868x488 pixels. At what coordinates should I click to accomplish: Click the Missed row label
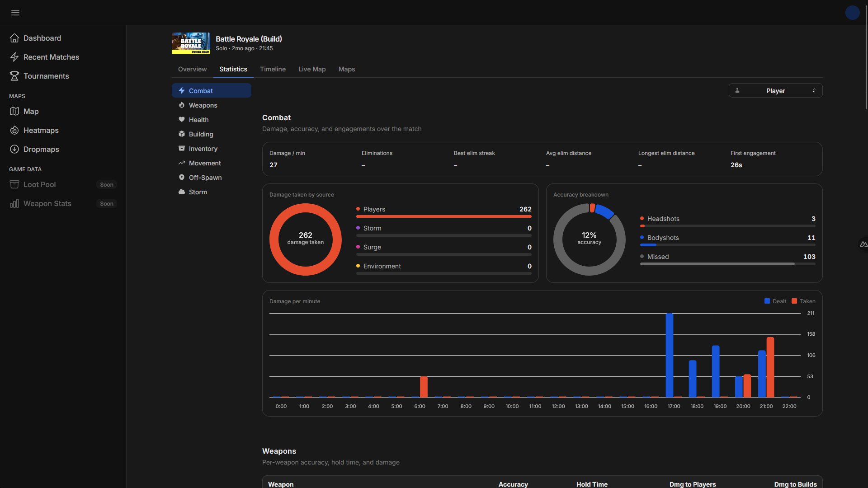click(x=658, y=257)
